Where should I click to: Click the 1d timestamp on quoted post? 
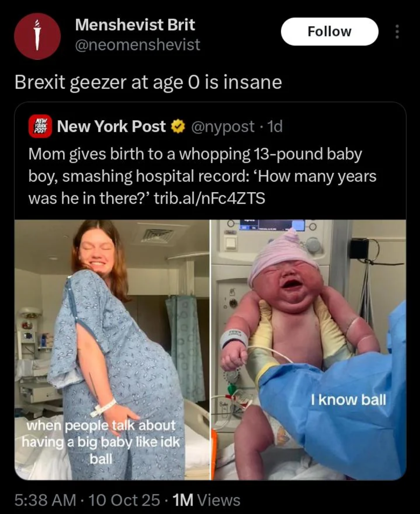[x=275, y=127]
